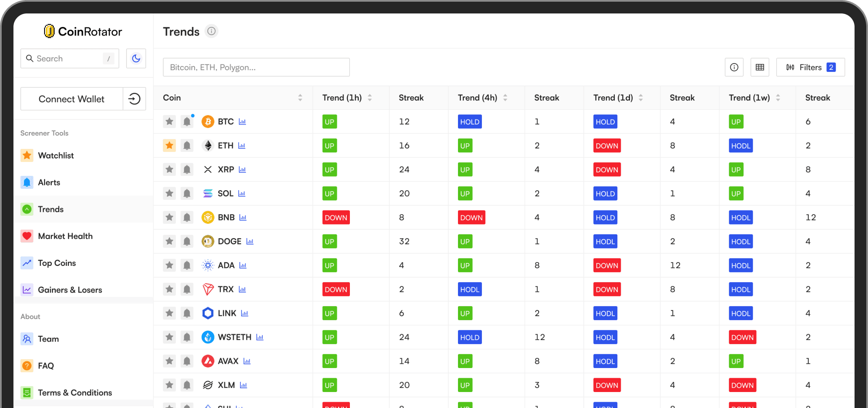Click the Connect Wallet button
The image size is (868, 408).
click(x=71, y=99)
